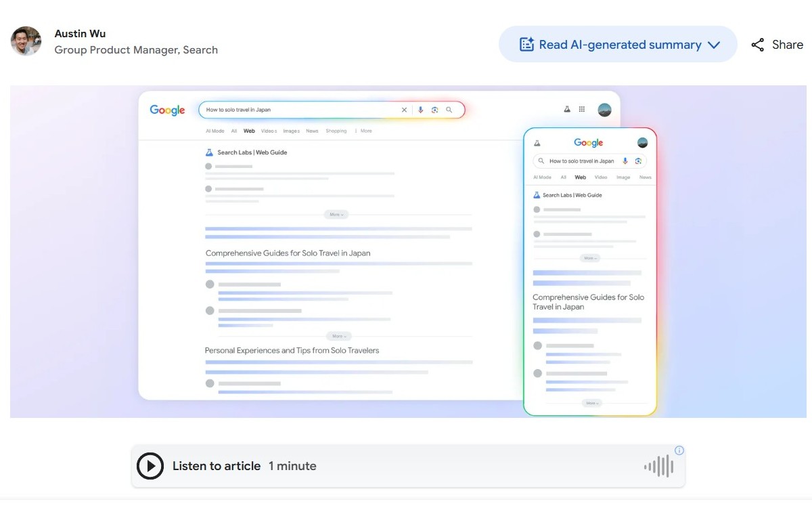Click the text Group Product Manager, Search

(136, 50)
